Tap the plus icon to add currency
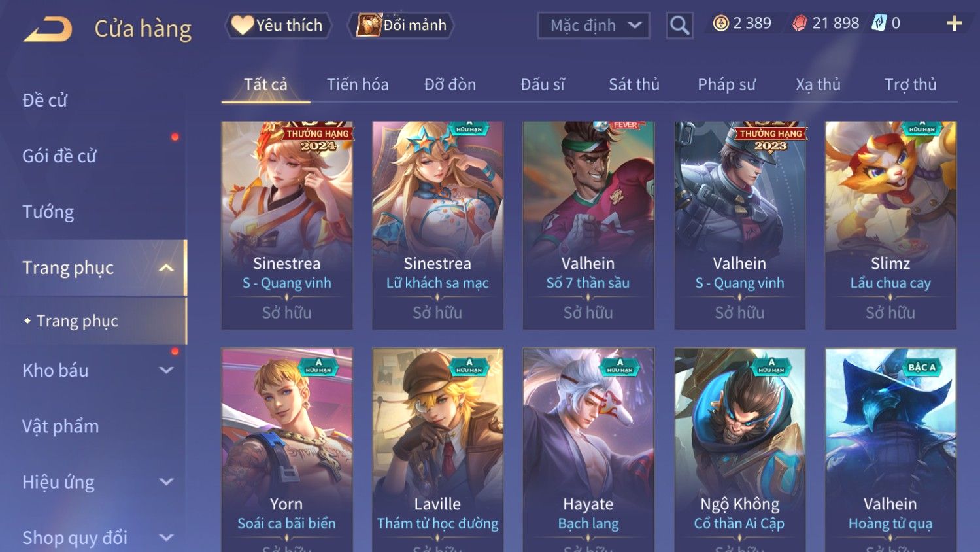Viewport: 980px width, 552px height. point(955,24)
